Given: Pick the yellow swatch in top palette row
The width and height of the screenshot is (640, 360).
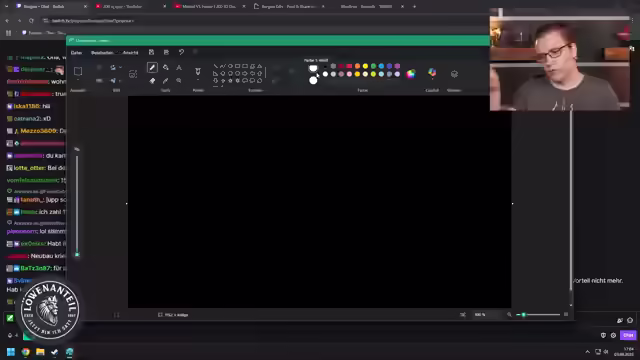Looking at the screenshot, I should pos(365,66).
